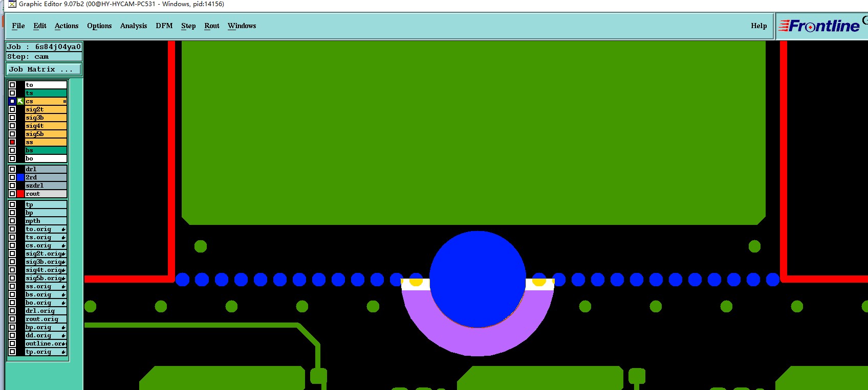Select the rout.orig layer name
Image resolution: width=868 pixels, height=390 pixels.
coord(46,319)
